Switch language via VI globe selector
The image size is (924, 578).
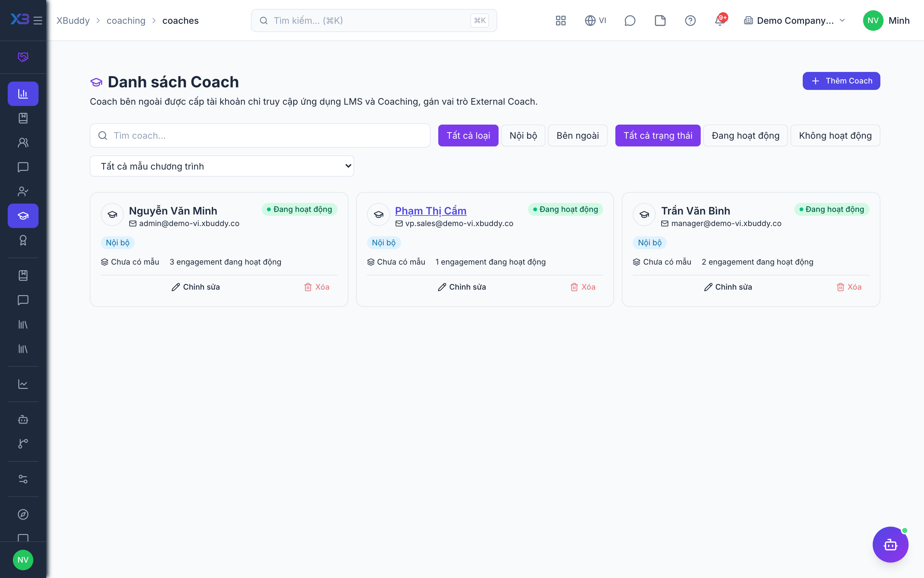[595, 20]
